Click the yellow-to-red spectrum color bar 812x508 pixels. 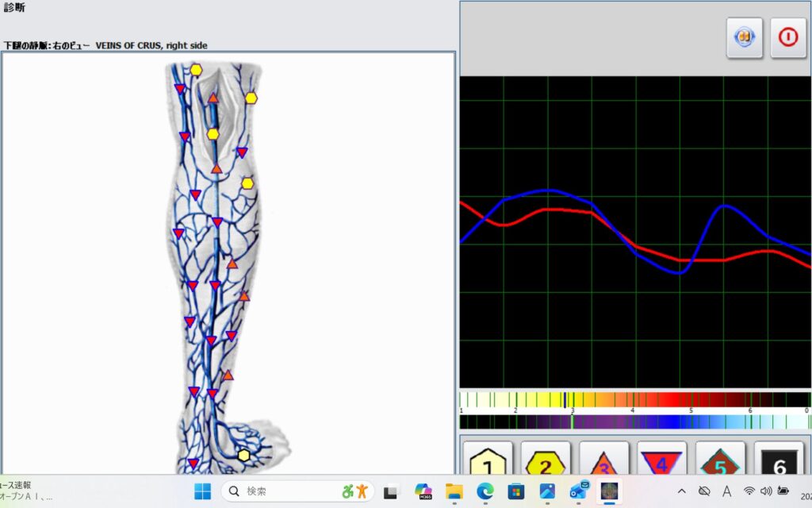tap(634, 399)
